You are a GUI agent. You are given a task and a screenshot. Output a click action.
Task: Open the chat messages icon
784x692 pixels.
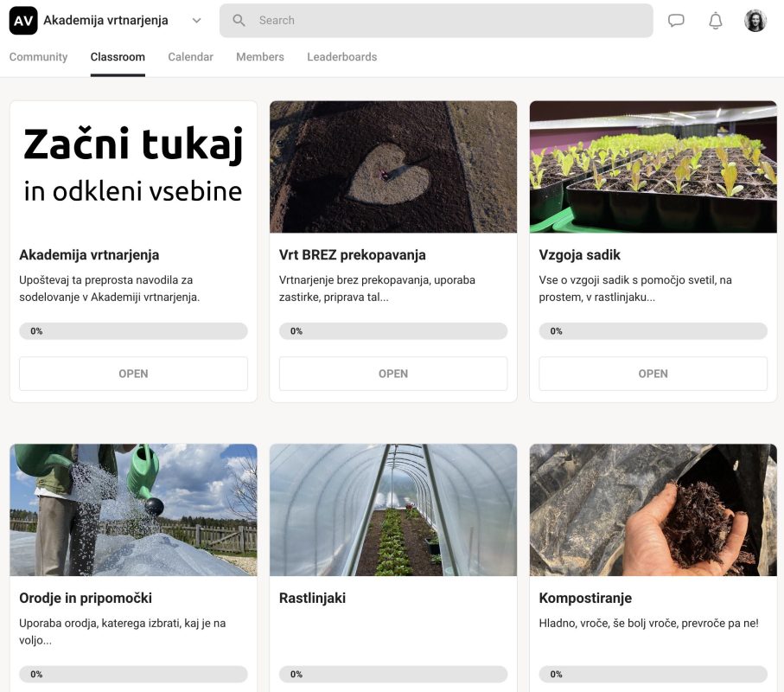676,21
